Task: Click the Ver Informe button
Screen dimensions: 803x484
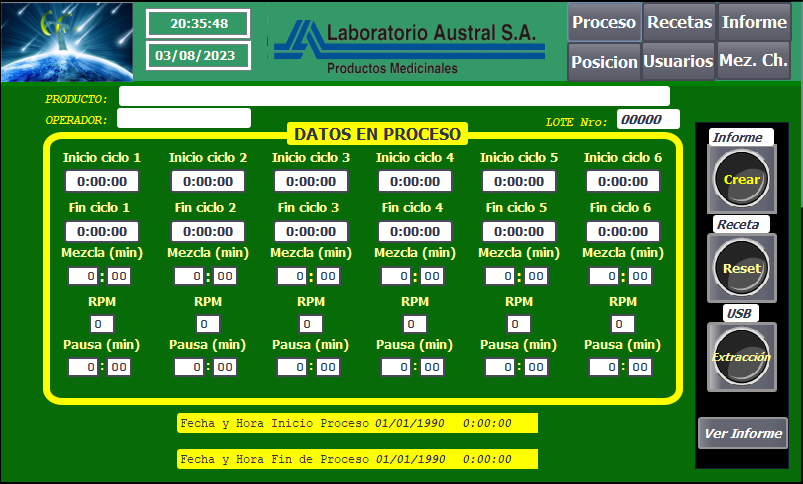Action: pos(742,434)
